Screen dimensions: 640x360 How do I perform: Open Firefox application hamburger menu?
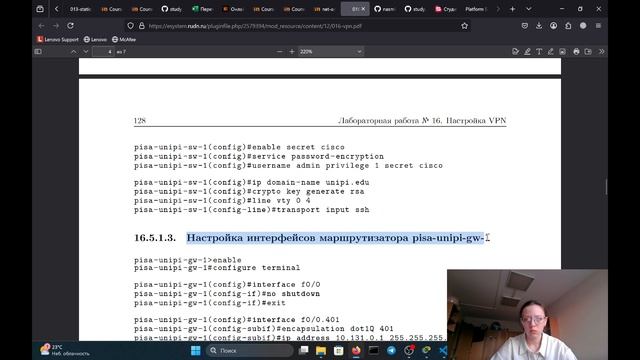tap(598, 26)
